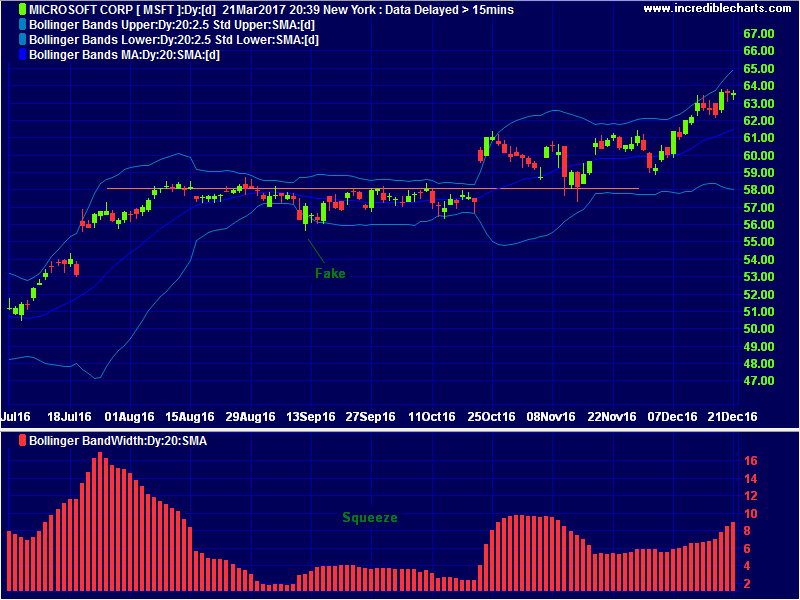Screen dimensions: 800x600
Task: Click the 67.00 price axis label
Action: 759,34
